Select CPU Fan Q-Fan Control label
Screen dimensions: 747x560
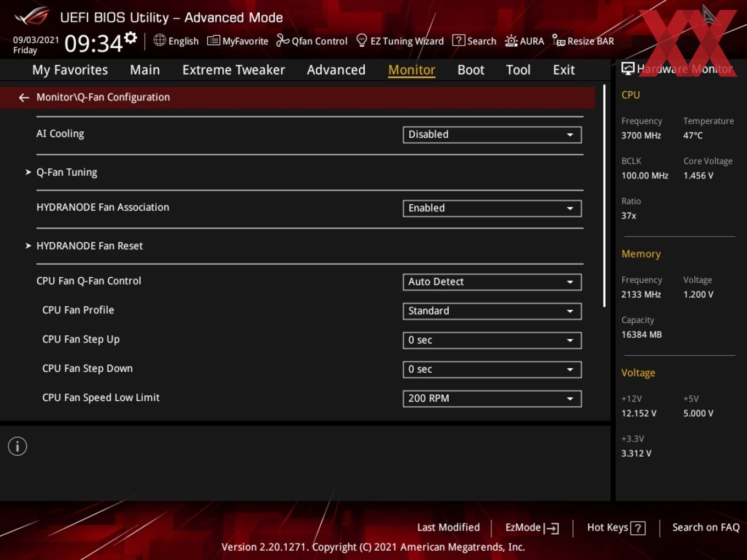pyautogui.click(x=88, y=281)
